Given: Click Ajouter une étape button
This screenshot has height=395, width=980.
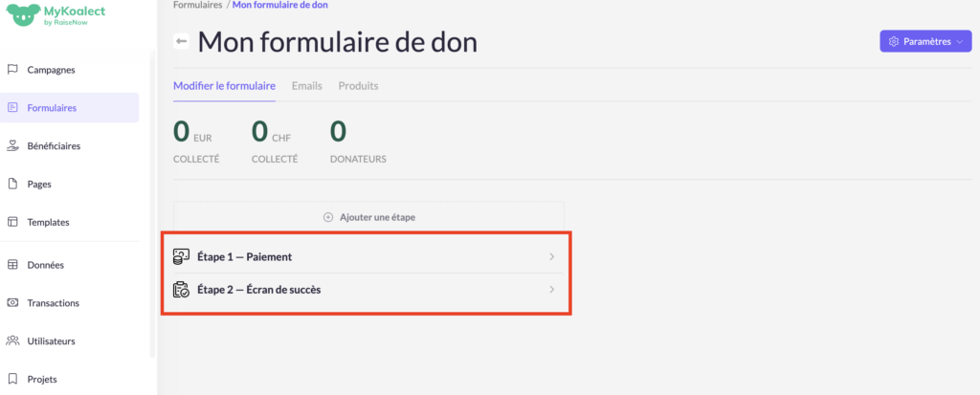Looking at the screenshot, I should (369, 217).
